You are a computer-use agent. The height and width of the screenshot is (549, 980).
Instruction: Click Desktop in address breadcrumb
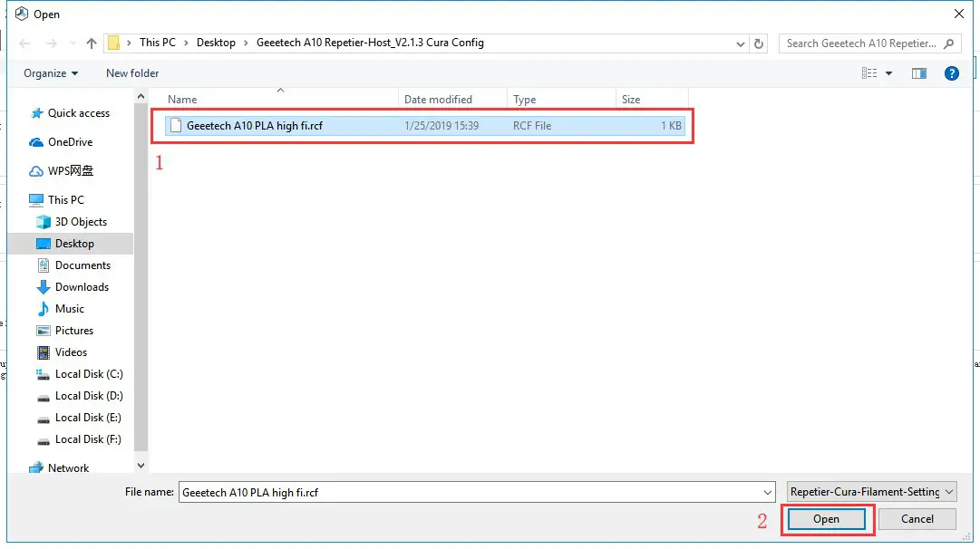click(216, 43)
